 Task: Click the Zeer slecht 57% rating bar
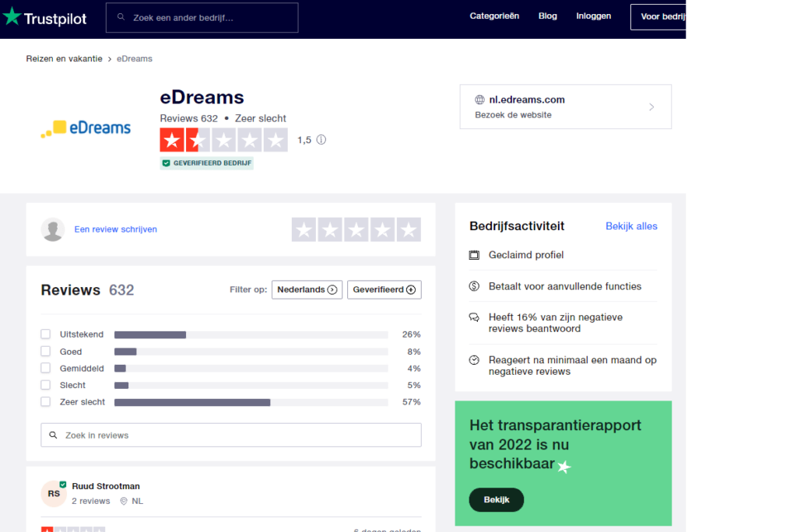[x=251, y=402]
